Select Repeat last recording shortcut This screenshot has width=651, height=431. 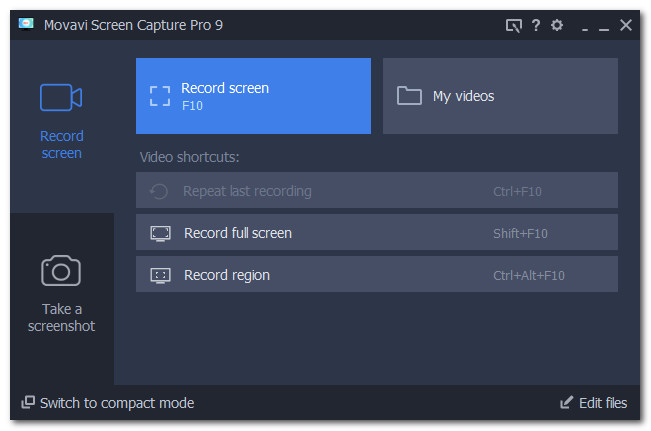(377, 191)
